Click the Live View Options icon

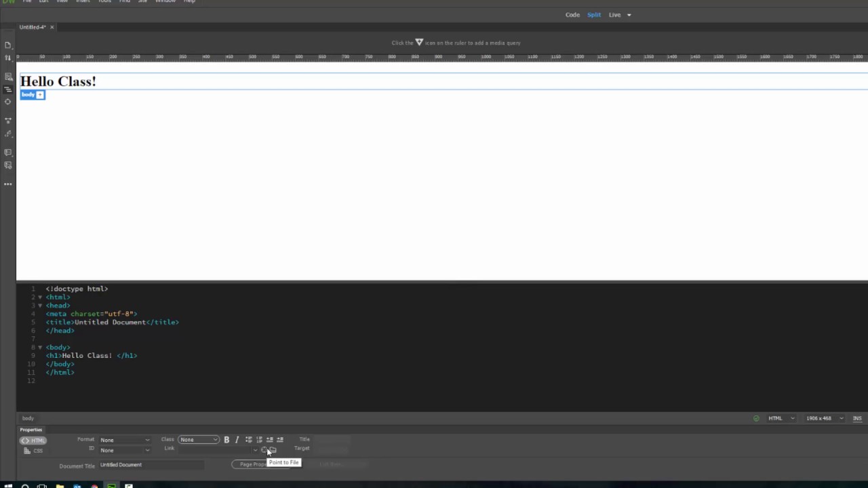pos(8,77)
